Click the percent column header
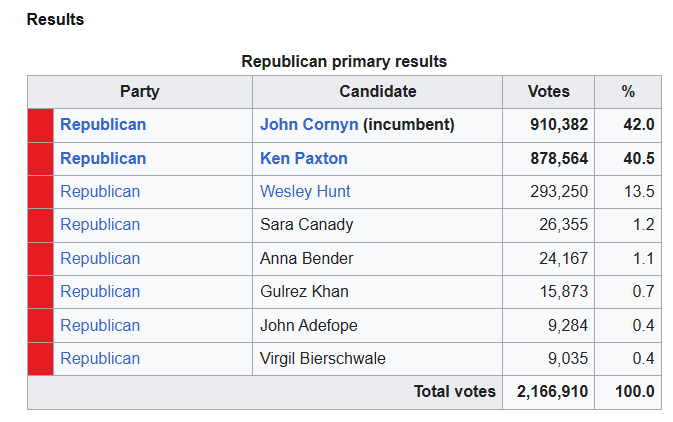This screenshot has height=422, width=673. (x=628, y=91)
